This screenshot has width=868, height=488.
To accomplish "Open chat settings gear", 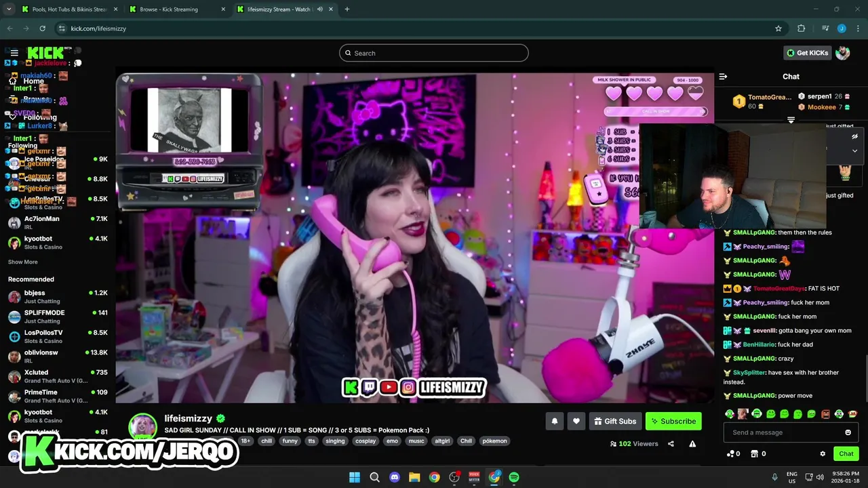I will click(823, 453).
